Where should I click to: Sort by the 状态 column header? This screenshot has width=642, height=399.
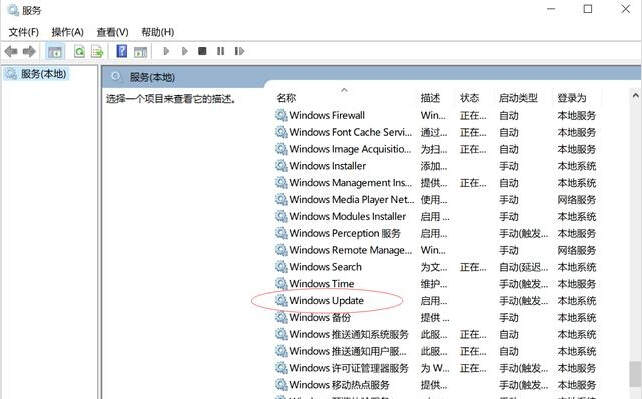click(469, 98)
